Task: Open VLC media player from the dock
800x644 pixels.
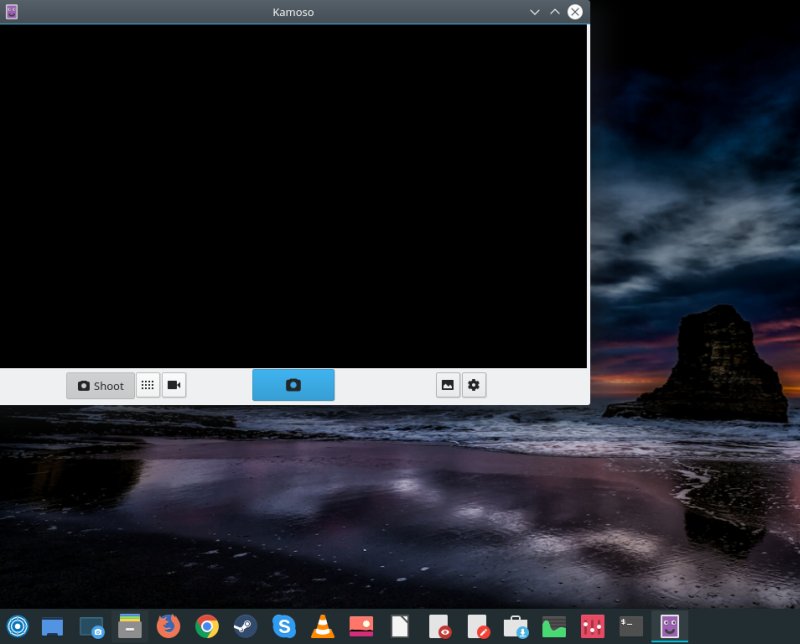Action: click(323, 629)
